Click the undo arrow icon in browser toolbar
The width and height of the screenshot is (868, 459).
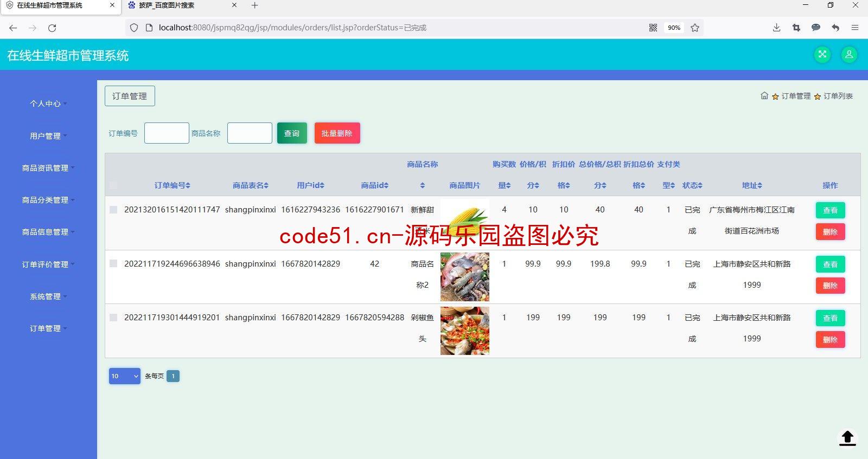(x=835, y=28)
